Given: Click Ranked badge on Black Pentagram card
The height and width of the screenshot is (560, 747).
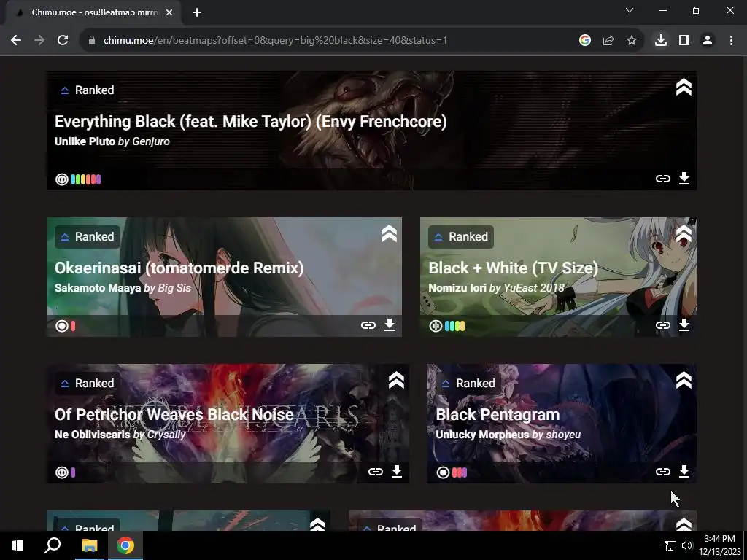Looking at the screenshot, I should [468, 384].
